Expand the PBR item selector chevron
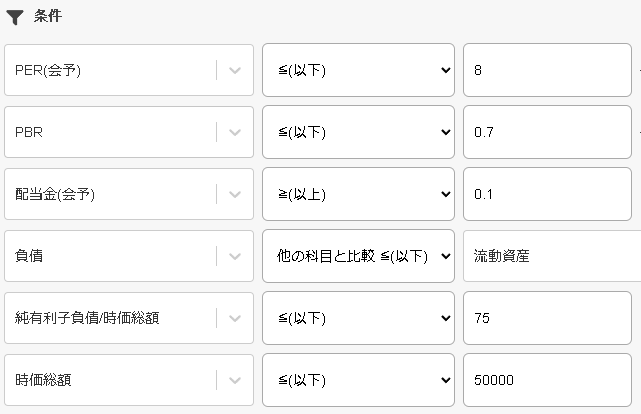Viewport: 641px width, 414px height. click(x=235, y=132)
